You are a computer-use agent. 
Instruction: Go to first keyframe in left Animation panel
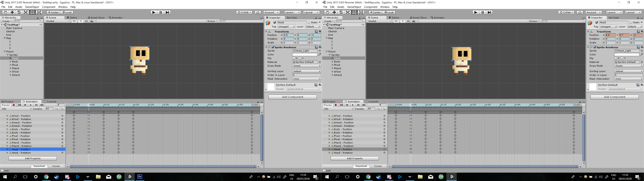19,105
